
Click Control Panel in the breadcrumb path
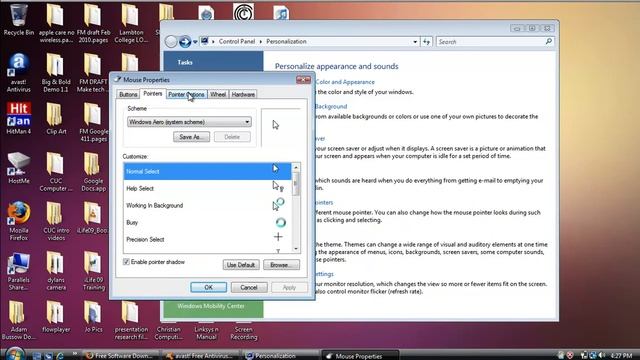[x=237, y=42]
